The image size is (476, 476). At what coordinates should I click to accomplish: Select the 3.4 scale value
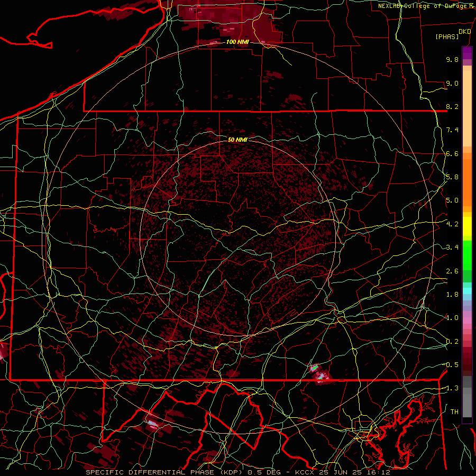point(452,248)
